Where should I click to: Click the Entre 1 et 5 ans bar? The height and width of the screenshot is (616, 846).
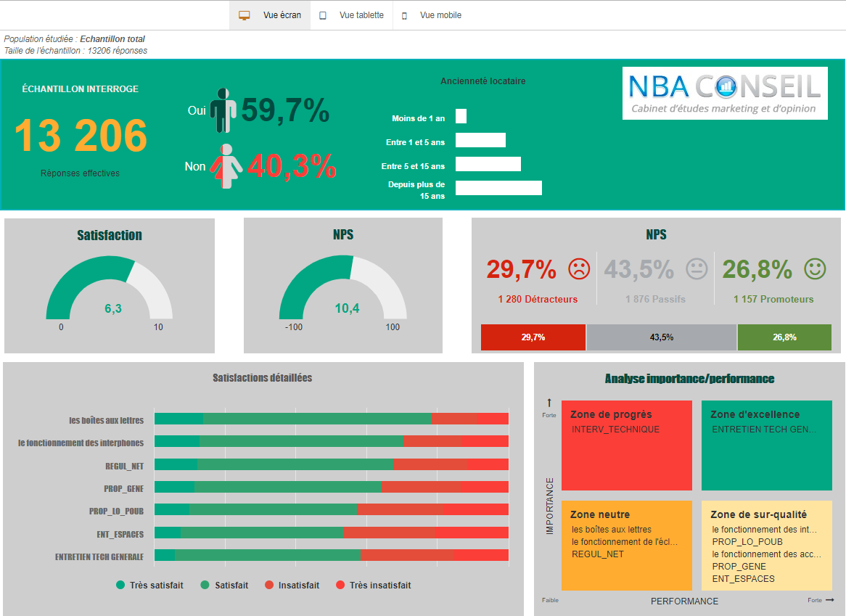pos(480,140)
